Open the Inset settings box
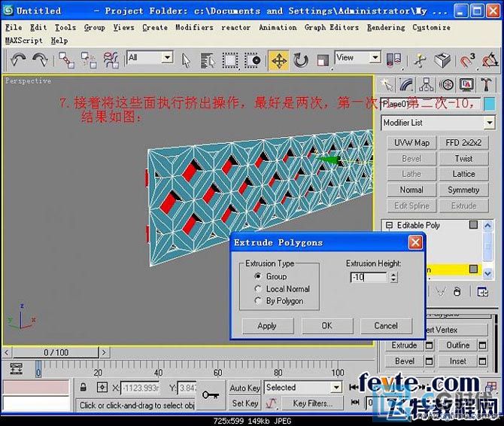Viewport: 504px width, 426px height. click(x=482, y=361)
